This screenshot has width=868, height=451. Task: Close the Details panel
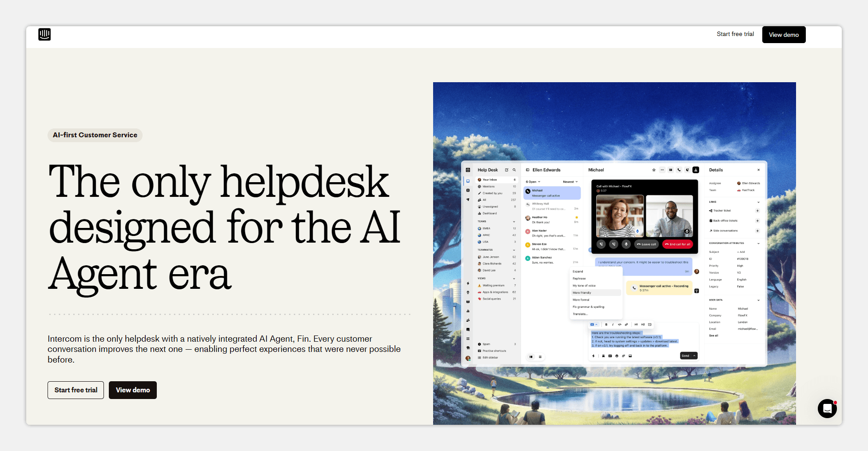(758, 170)
